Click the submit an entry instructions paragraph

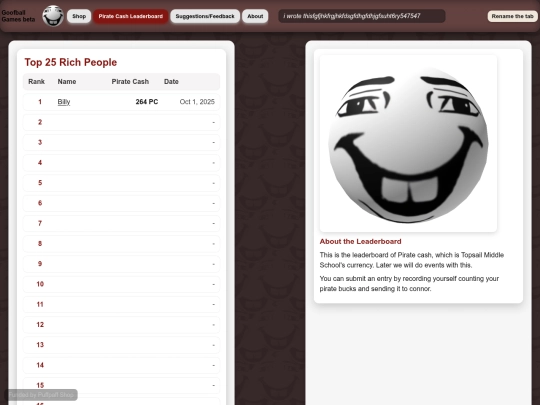(x=409, y=283)
